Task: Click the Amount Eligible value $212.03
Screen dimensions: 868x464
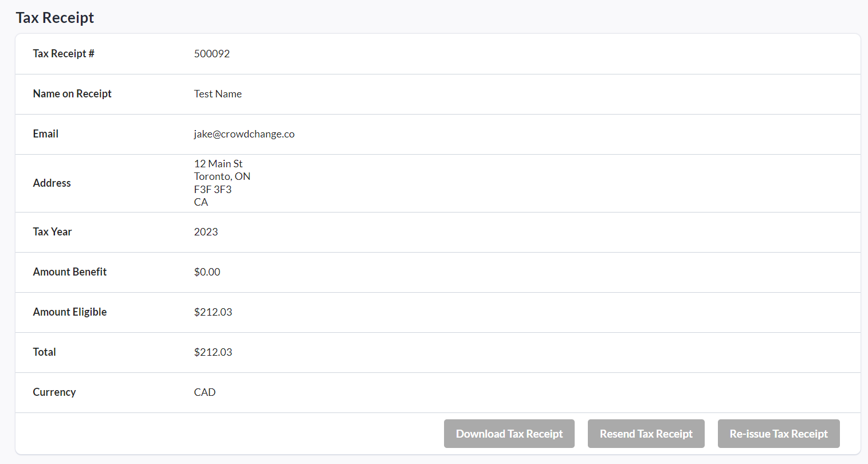Action: coord(213,312)
